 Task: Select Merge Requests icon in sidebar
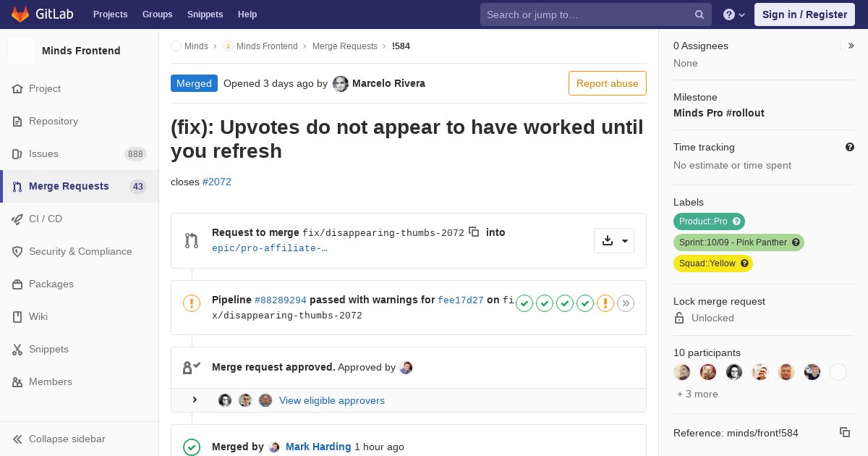coord(17,186)
